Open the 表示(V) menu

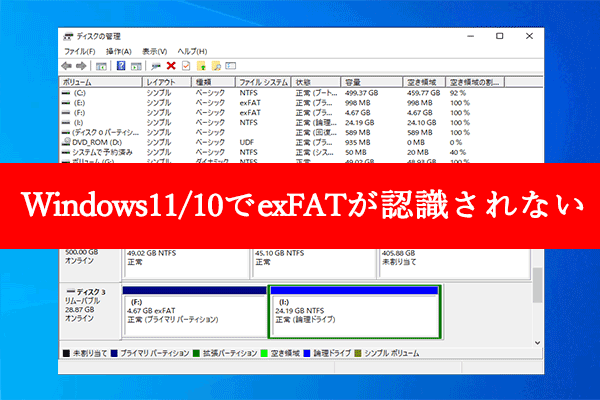tap(155, 51)
